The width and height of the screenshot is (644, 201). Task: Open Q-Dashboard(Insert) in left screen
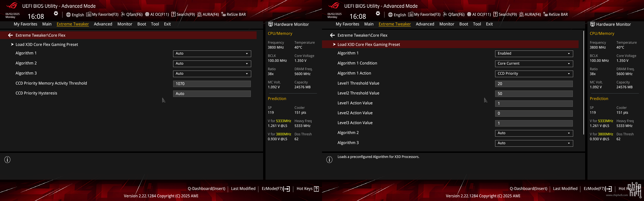(x=206, y=189)
